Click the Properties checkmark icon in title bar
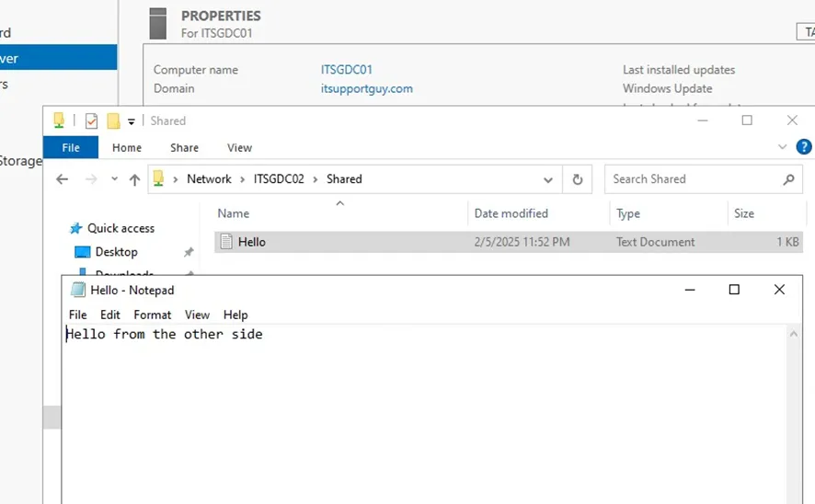 (x=91, y=120)
